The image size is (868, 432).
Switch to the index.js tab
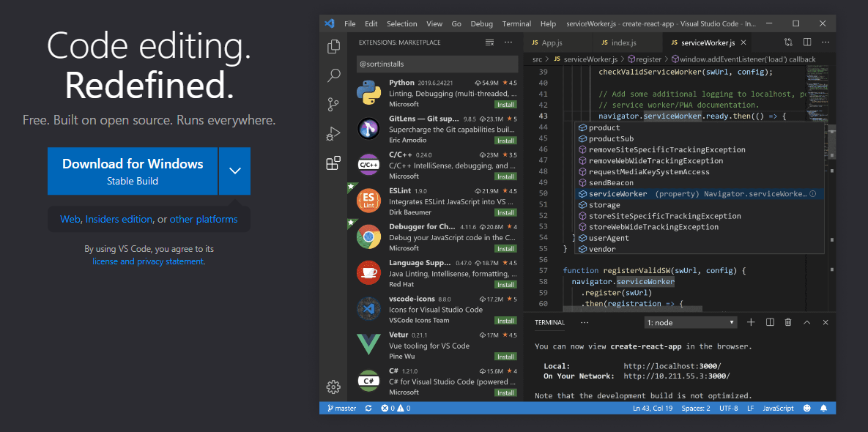(x=627, y=42)
